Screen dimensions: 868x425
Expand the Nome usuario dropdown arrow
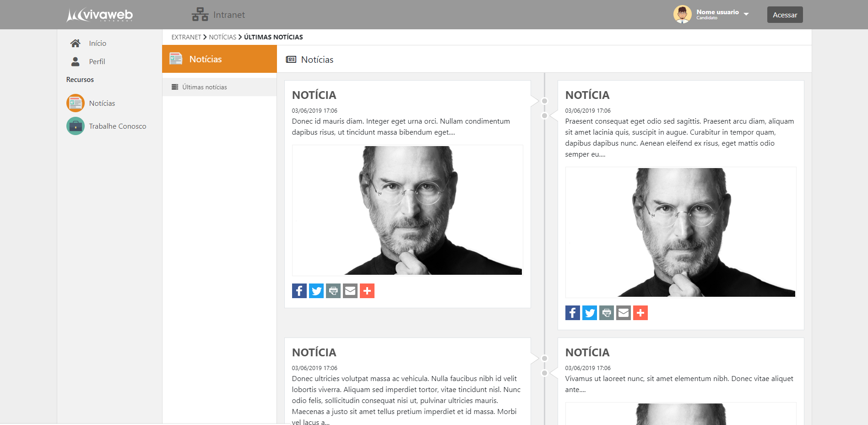(746, 14)
